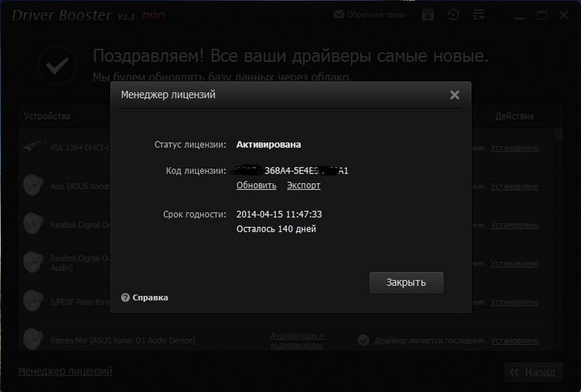Open the history restore clock icon
The height and width of the screenshot is (392, 581).
[453, 15]
